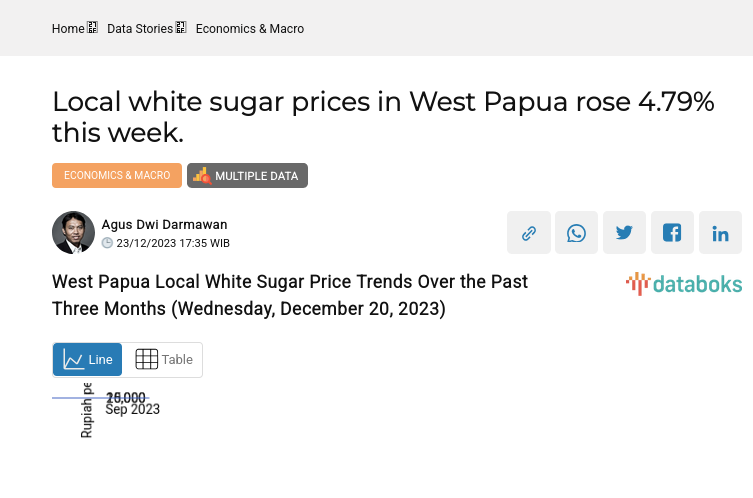
Task: Switch to Line chart view
Action: pos(88,360)
